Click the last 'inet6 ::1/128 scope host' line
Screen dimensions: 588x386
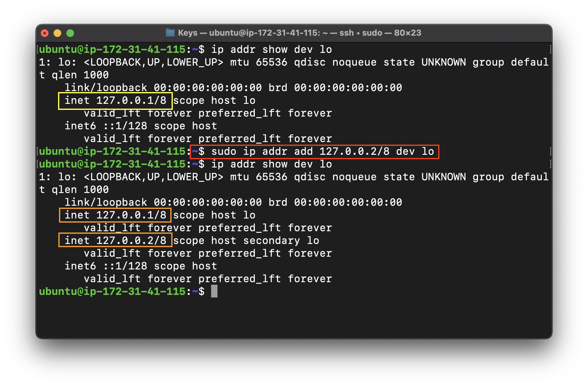pos(141,266)
